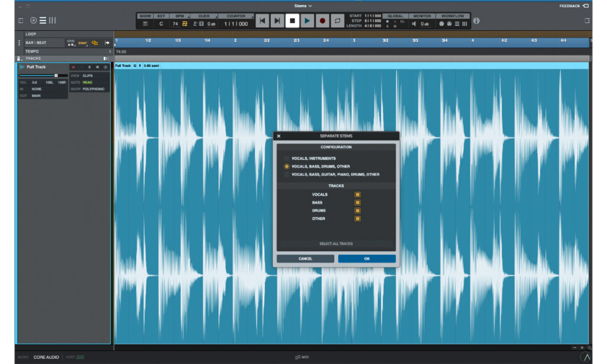Select Vocals, Instruments configuration

point(286,158)
